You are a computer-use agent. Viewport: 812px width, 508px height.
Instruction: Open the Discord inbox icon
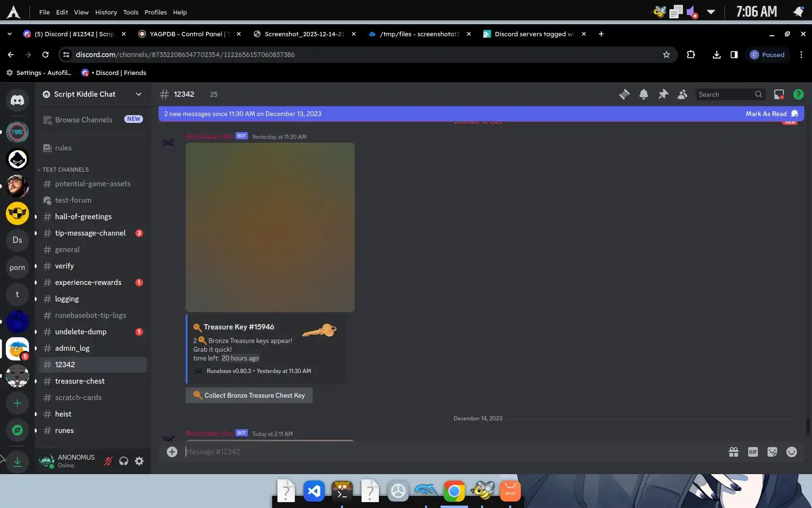click(779, 94)
